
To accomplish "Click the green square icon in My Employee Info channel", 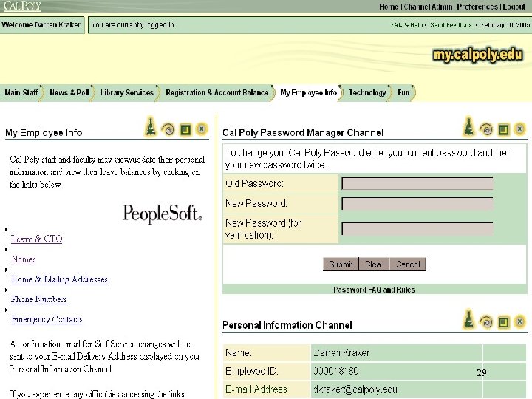I will pyautogui.click(x=185, y=129).
